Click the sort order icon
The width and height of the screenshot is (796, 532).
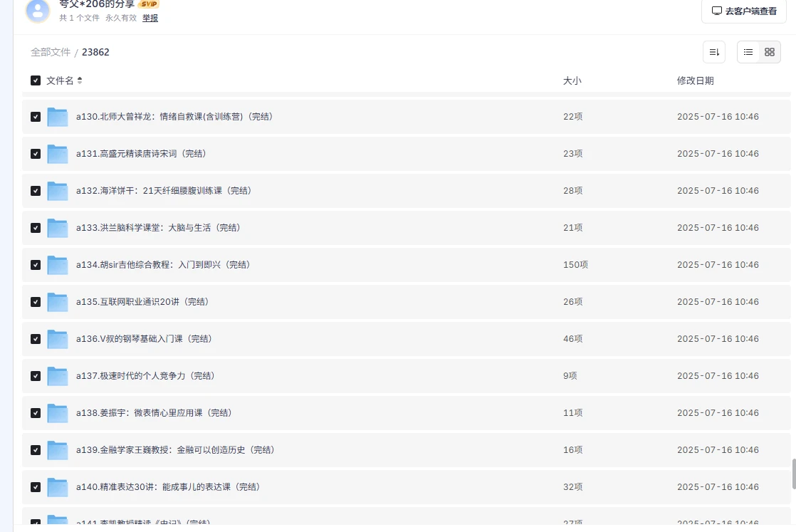tap(714, 52)
